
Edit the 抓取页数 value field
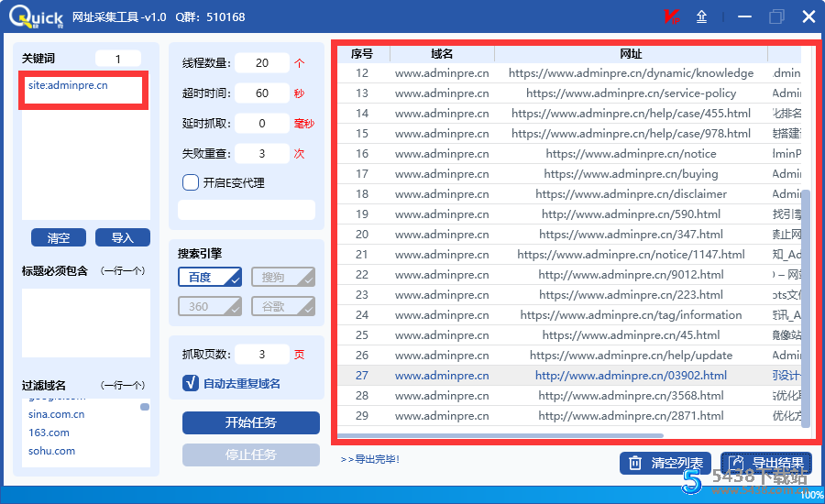262,355
